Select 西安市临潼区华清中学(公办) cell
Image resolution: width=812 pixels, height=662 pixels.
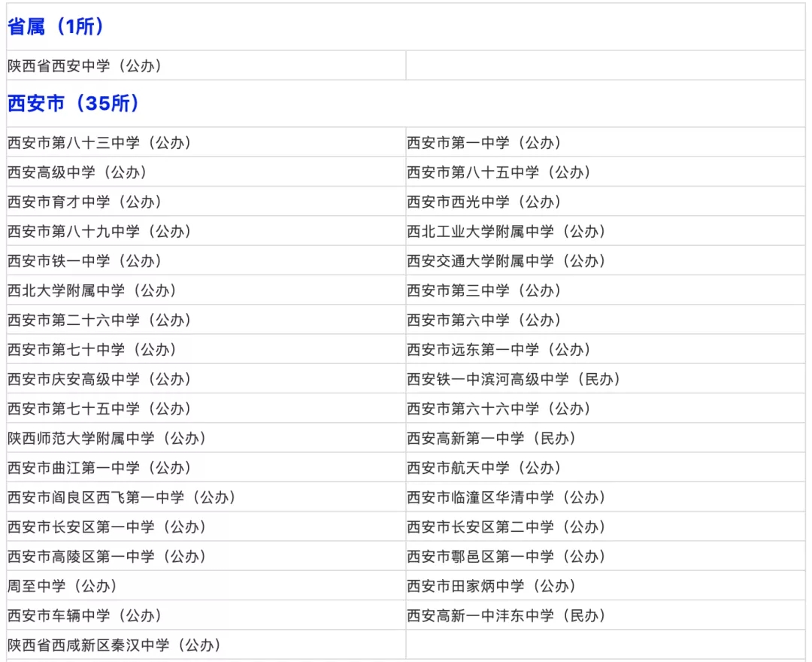(605, 496)
